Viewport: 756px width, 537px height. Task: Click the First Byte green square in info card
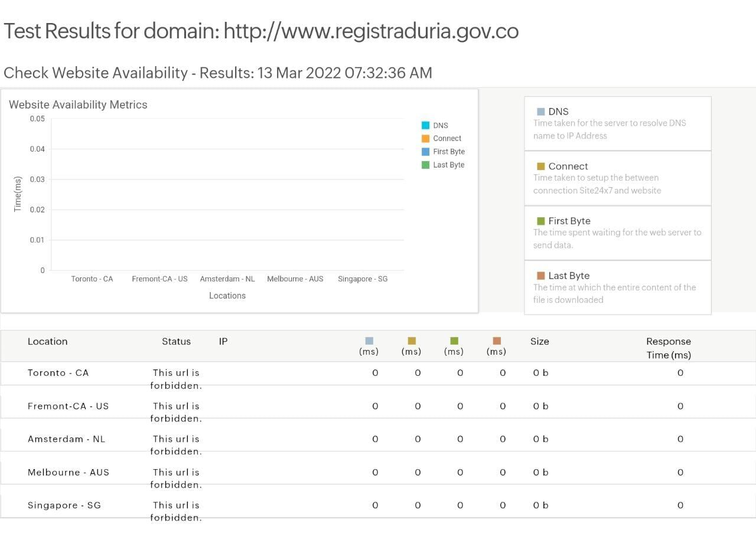coord(540,221)
